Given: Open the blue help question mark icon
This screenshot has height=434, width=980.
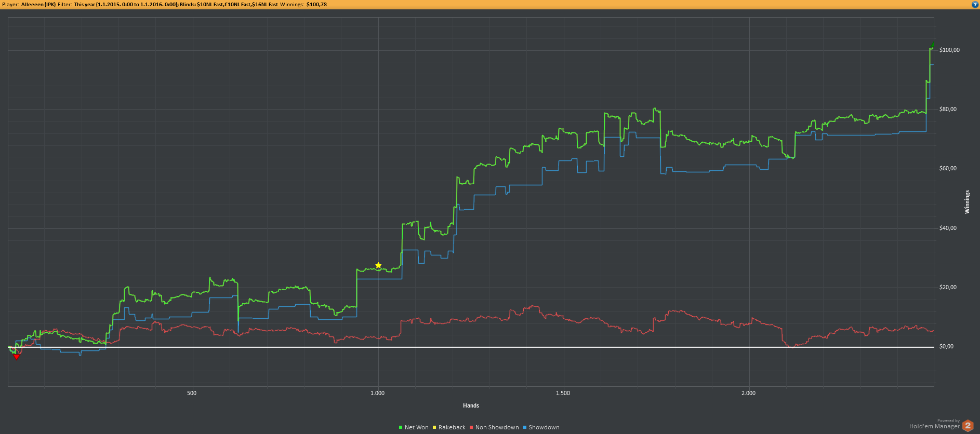Looking at the screenshot, I should coord(975,4).
